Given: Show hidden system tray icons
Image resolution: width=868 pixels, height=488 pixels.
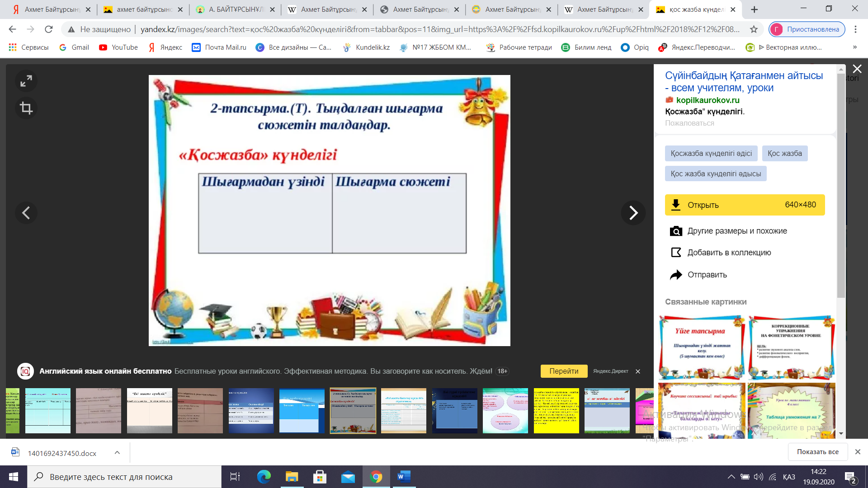Looking at the screenshot, I should (x=731, y=477).
